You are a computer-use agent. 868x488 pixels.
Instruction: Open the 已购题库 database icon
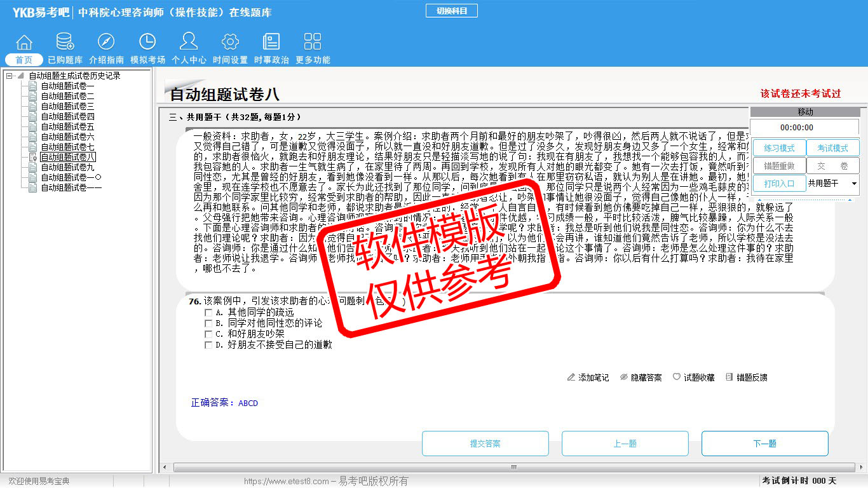65,43
